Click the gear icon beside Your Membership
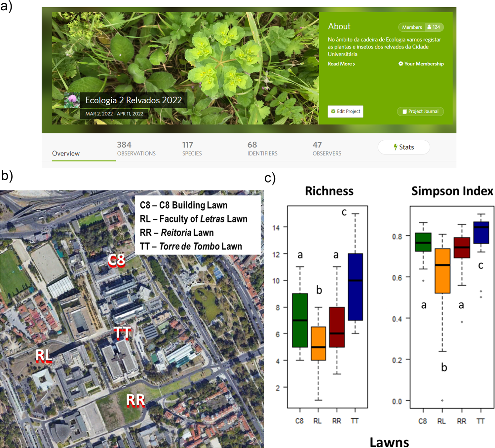Image resolution: width=495 pixels, height=448 pixels. (x=401, y=64)
